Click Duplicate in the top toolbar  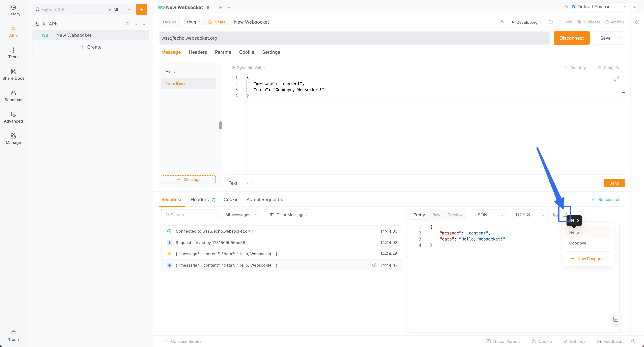tap(588, 22)
